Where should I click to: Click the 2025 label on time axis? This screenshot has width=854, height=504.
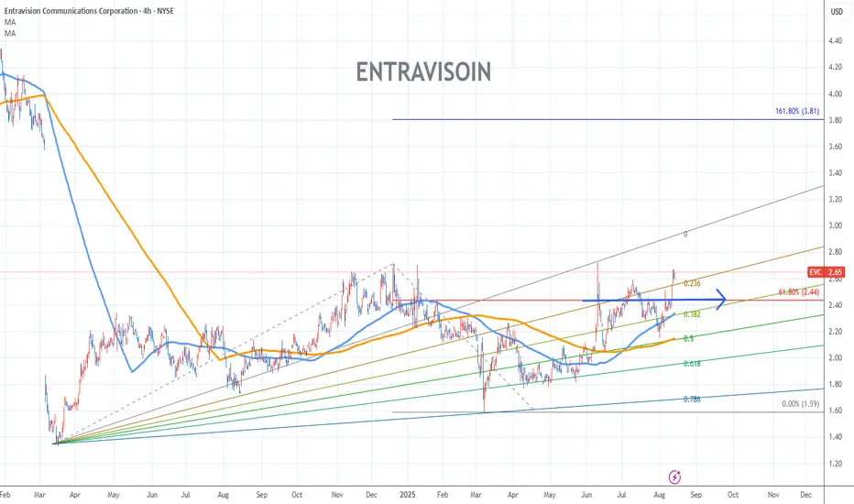coord(407,495)
